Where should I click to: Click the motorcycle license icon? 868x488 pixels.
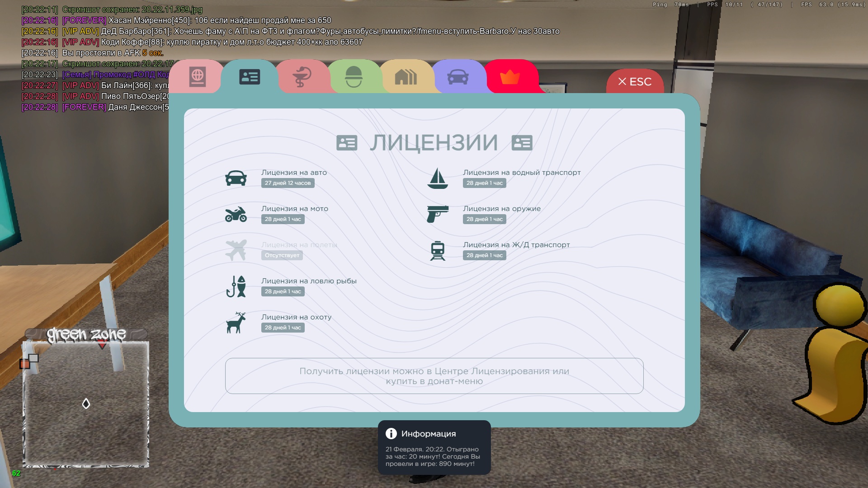tap(236, 214)
